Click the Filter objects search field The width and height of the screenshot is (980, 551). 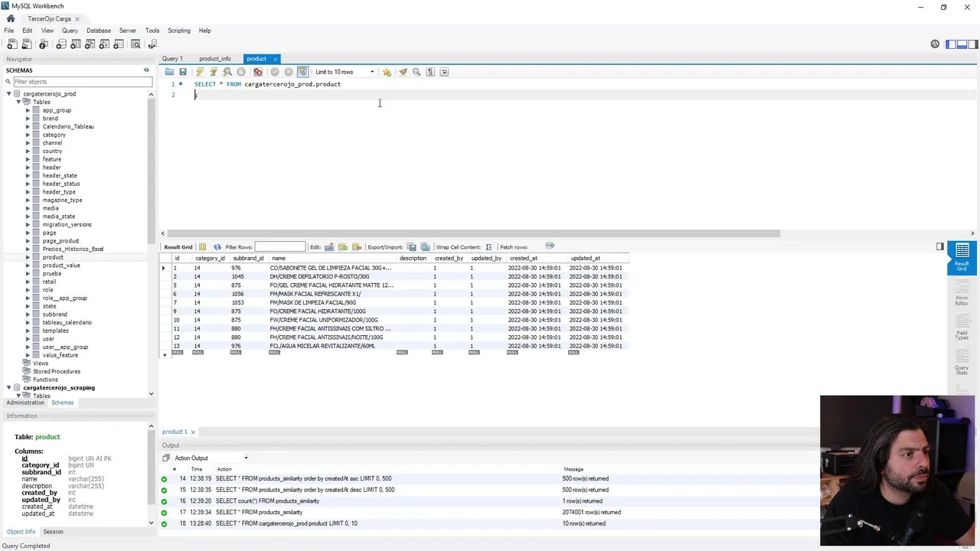pos(82,82)
